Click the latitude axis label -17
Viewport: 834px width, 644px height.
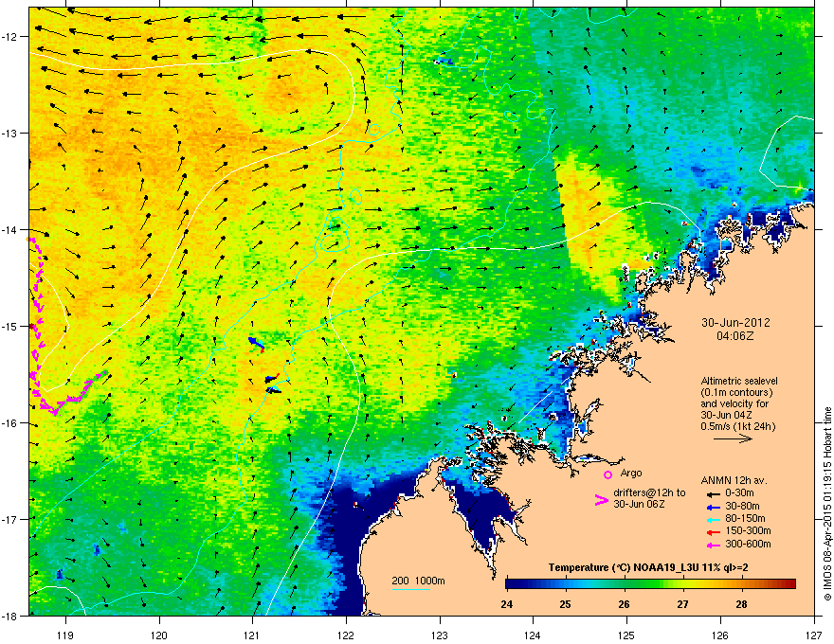point(10,519)
